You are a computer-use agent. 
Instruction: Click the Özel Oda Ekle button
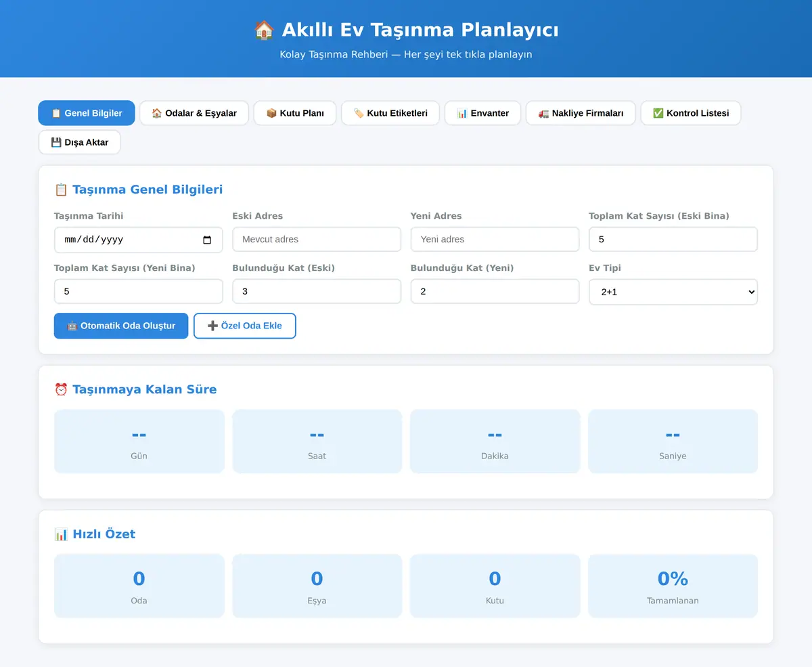pyautogui.click(x=245, y=326)
